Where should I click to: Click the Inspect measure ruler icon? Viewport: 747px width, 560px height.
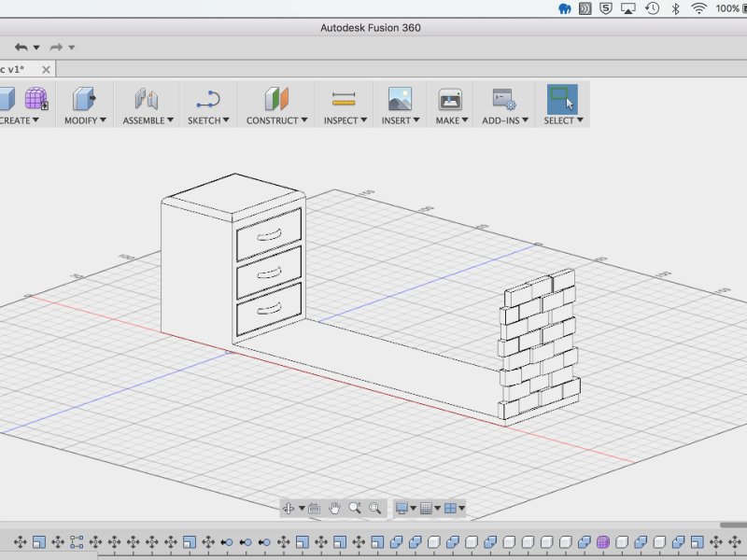tap(344, 99)
